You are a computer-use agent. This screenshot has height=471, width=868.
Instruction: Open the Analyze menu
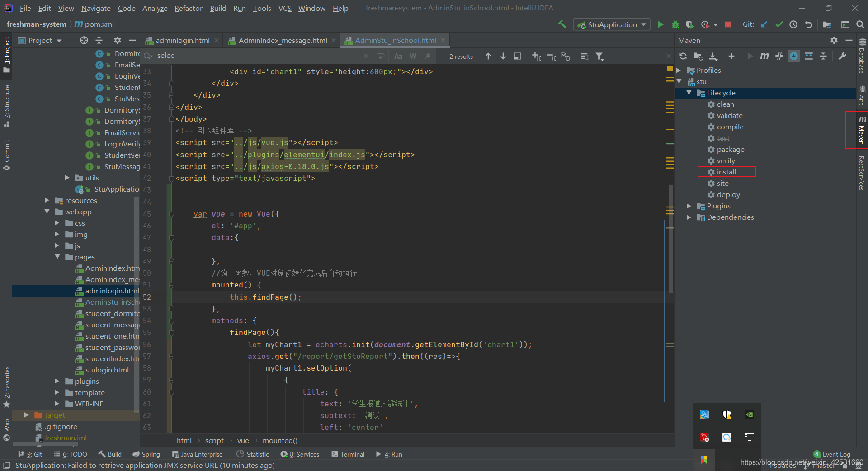155,8
